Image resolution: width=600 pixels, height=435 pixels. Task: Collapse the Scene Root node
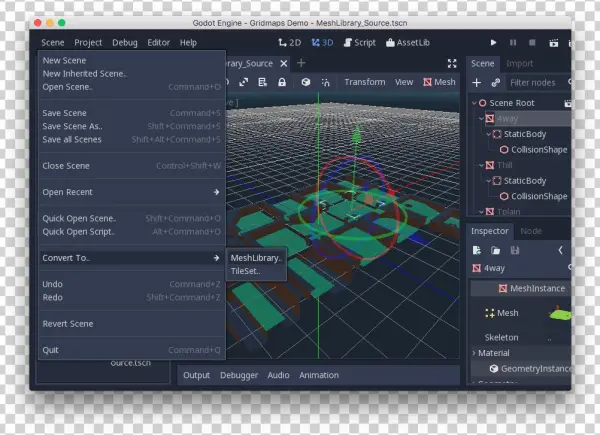[474, 103]
